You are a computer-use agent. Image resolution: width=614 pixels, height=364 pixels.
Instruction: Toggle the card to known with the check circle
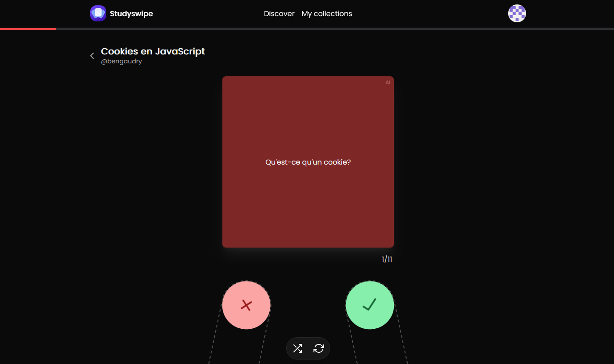point(370,305)
